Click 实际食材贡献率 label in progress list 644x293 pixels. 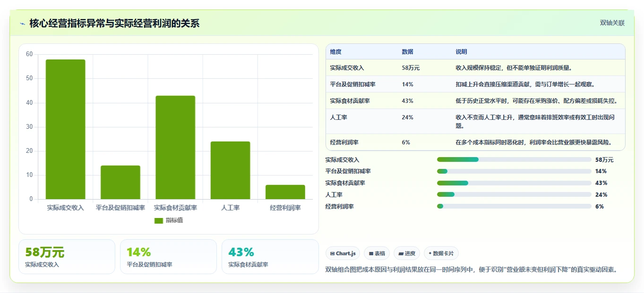345,183
